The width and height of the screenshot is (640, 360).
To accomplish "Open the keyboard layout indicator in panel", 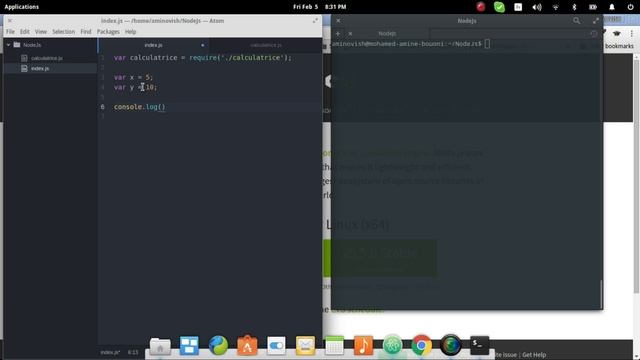I will [x=518, y=7].
